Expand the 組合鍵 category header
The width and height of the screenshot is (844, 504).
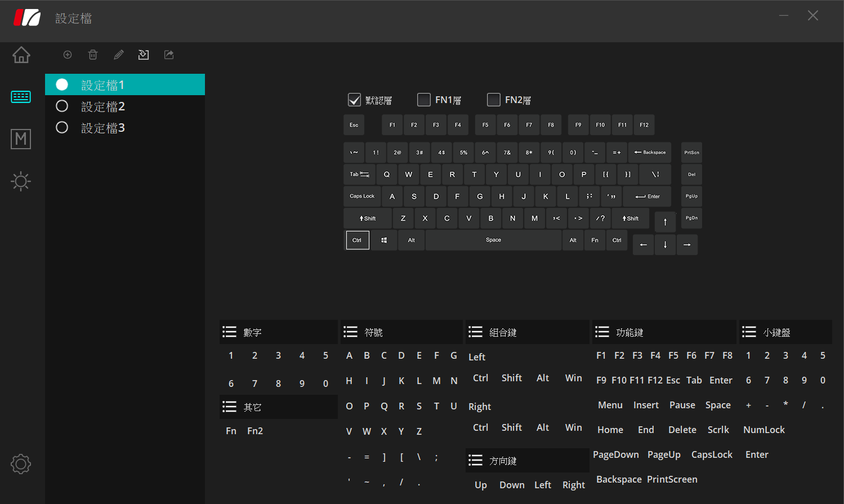click(527, 332)
